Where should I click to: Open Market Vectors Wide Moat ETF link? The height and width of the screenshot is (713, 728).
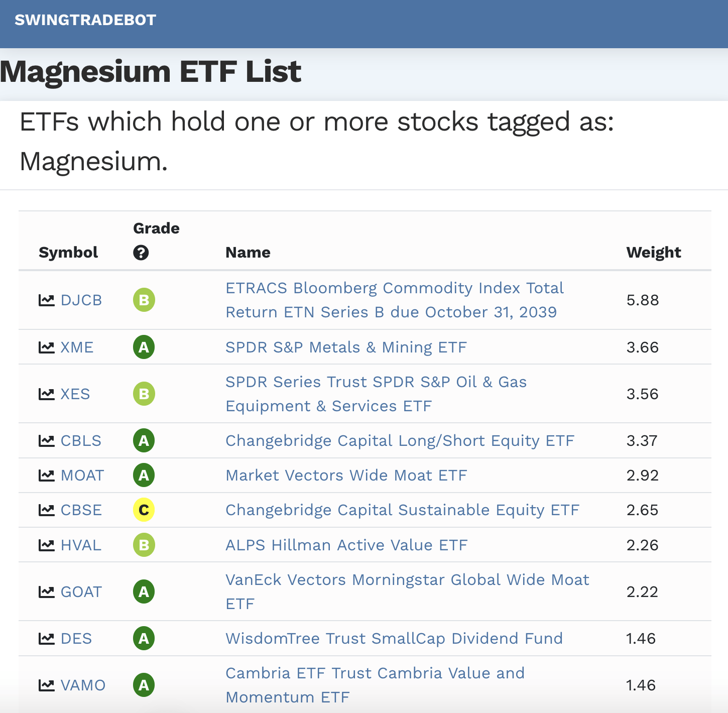(x=346, y=476)
